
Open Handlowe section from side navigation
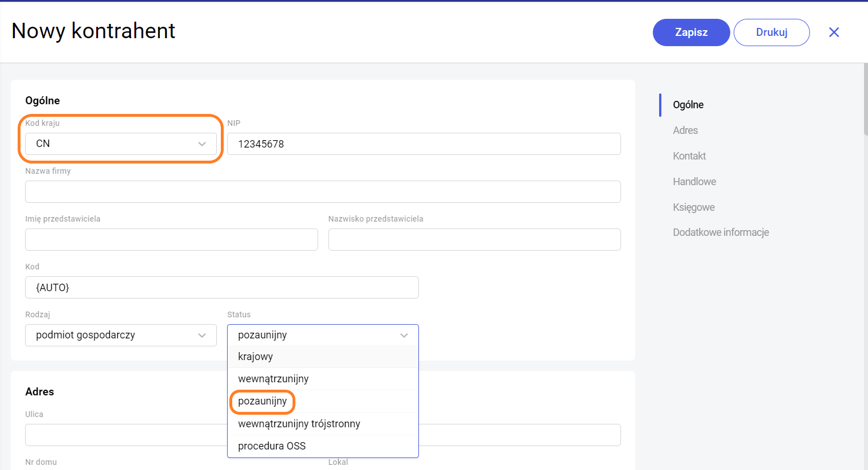[694, 182]
